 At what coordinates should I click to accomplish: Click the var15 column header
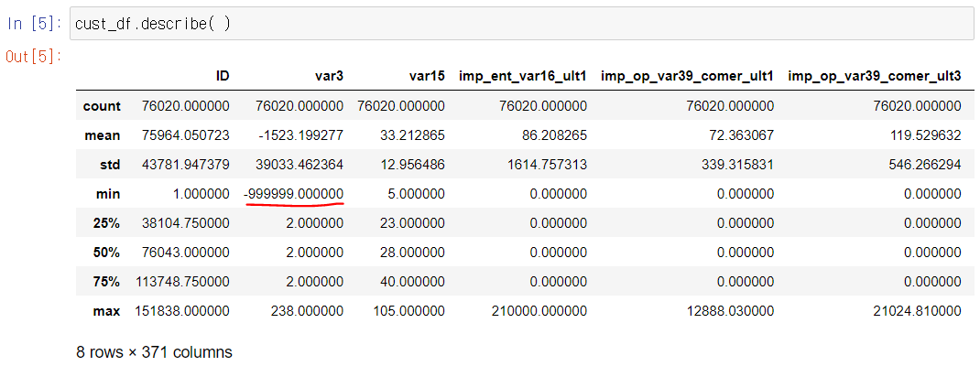click(x=426, y=76)
